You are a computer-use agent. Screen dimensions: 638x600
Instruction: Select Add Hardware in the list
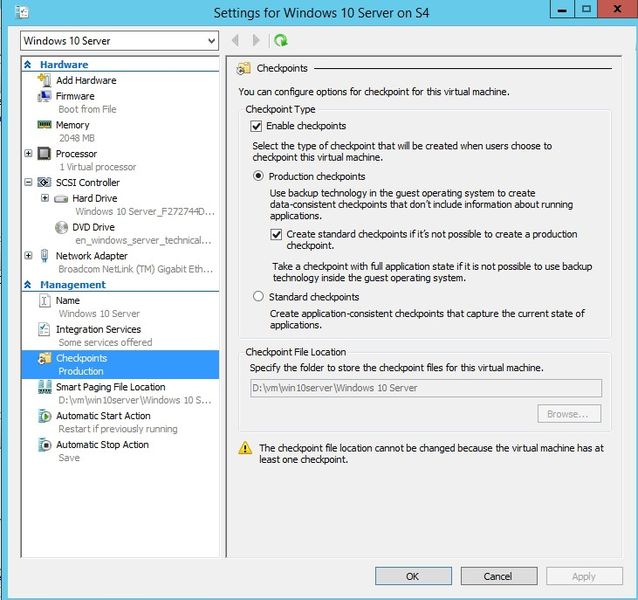86,80
